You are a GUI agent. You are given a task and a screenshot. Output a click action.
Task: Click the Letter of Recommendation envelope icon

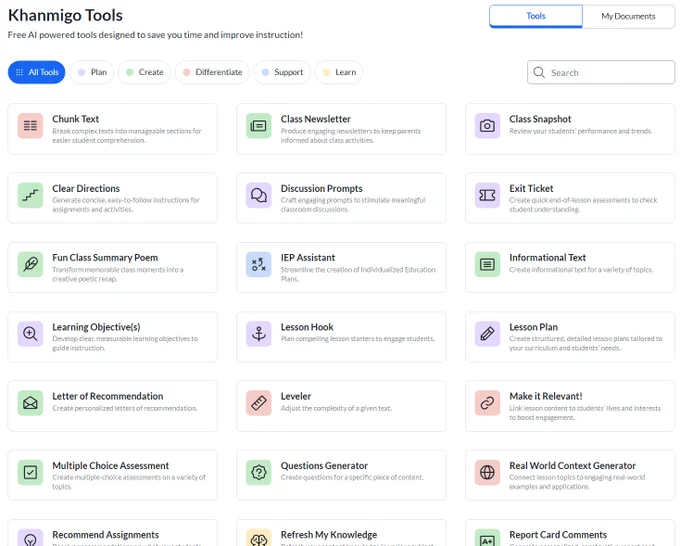tap(30, 403)
